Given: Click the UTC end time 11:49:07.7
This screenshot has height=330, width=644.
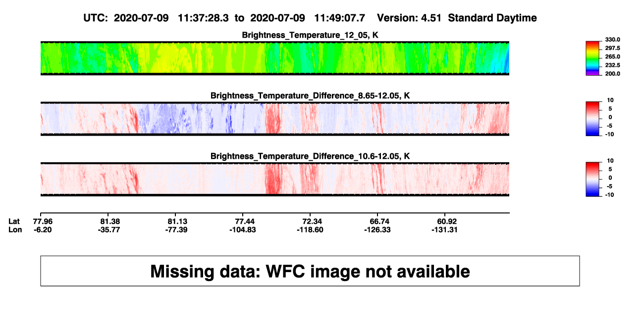Looking at the screenshot, I should 340,18.
